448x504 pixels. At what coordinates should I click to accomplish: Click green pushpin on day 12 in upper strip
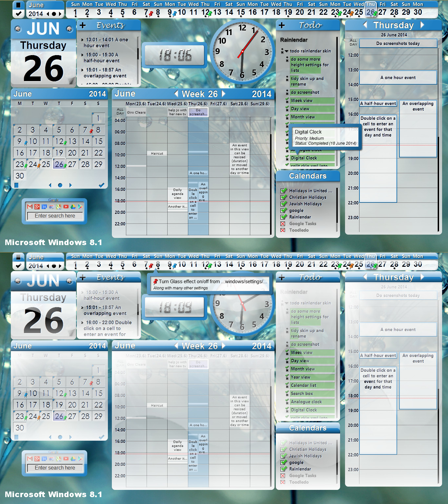[x=210, y=14]
